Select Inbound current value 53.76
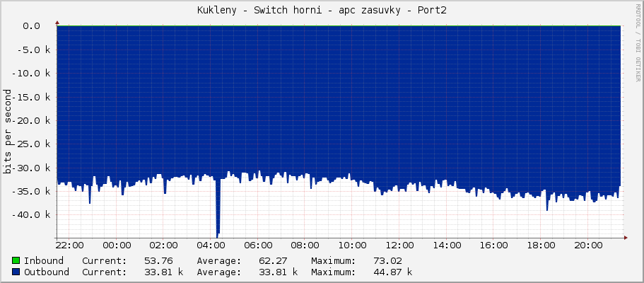The image size is (644, 283). [x=158, y=261]
